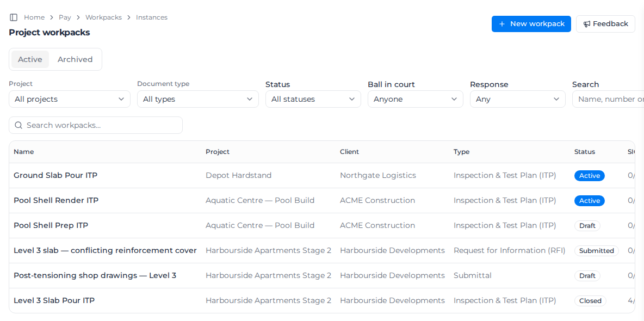The height and width of the screenshot is (321, 644).
Task: Open Pool Shell Prep ITP workpack
Action: pyautogui.click(x=51, y=226)
